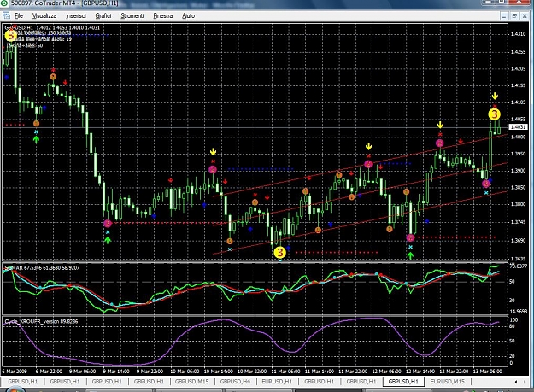Click the 1.3900 price scale label

click(518, 171)
